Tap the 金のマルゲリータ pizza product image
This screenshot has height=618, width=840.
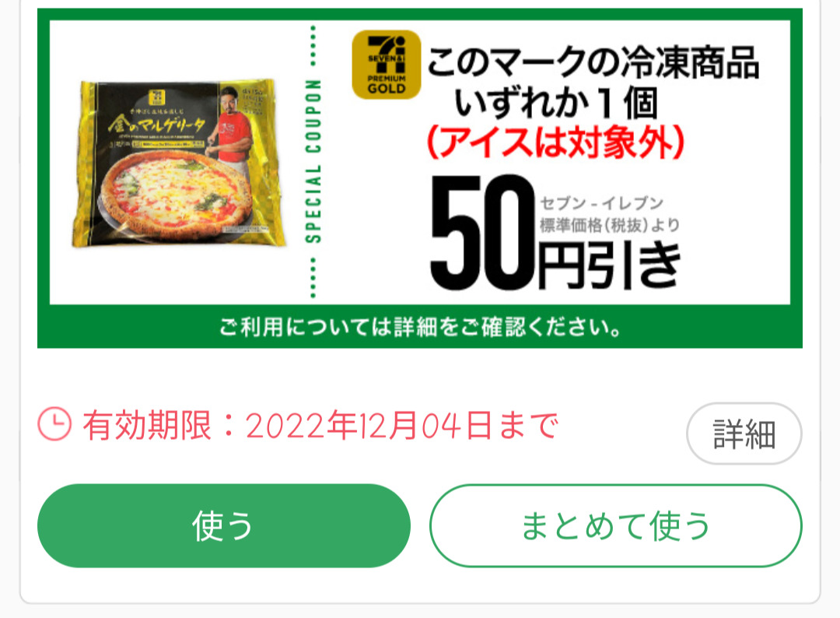coord(178,163)
